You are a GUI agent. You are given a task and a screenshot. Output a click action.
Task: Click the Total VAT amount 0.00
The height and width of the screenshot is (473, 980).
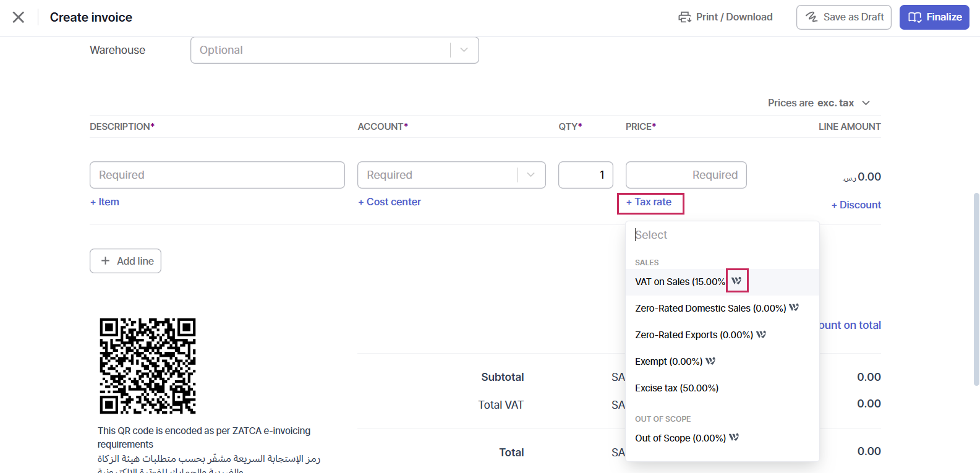tap(869, 404)
